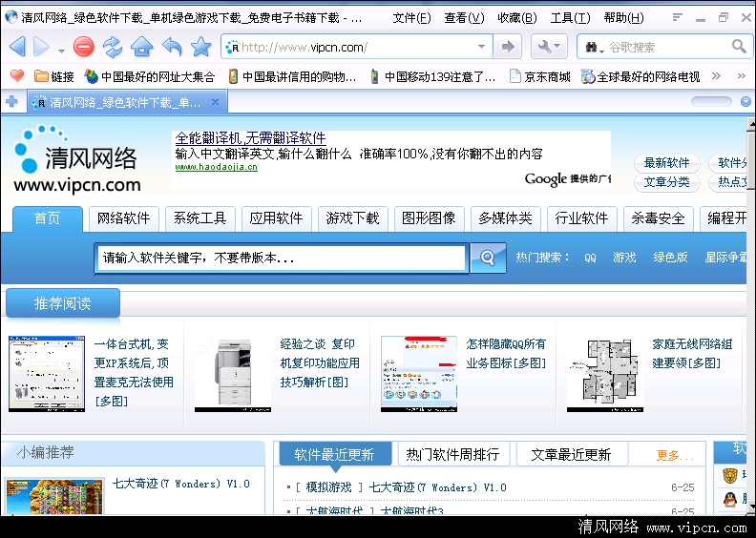Image resolution: width=756 pixels, height=538 pixels.
Task: Open the 查看(V) menu
Action: point(464,18)
